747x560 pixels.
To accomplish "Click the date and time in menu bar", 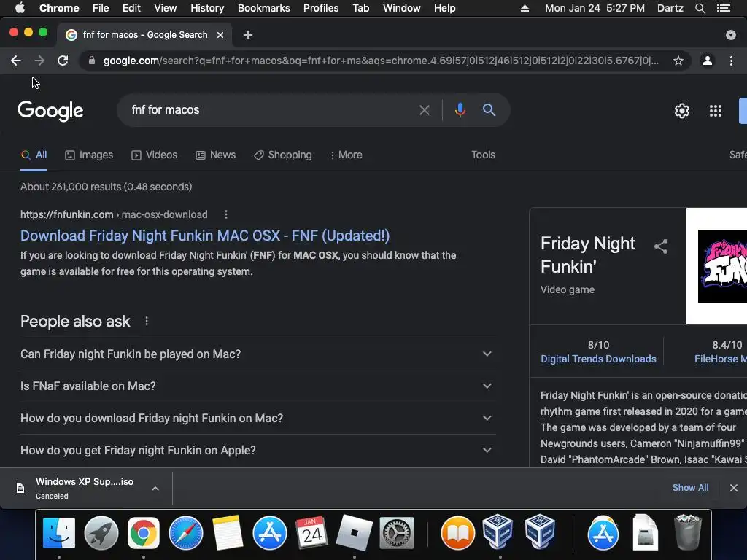I will pos(595,8).
